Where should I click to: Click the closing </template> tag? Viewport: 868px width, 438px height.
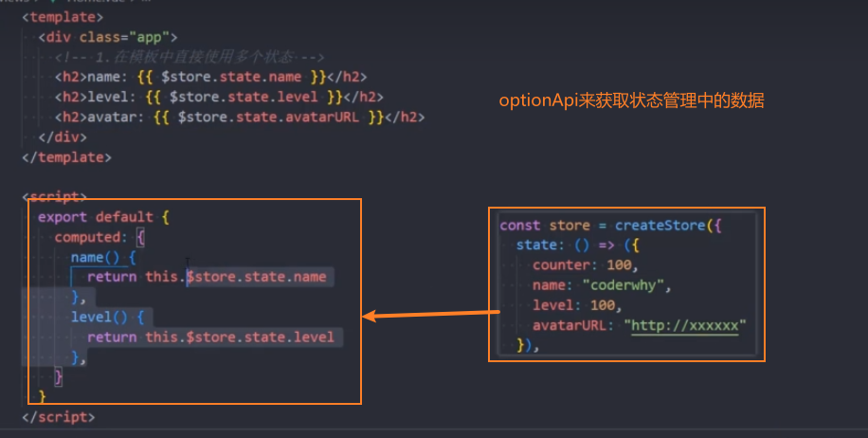coord(66,157)
